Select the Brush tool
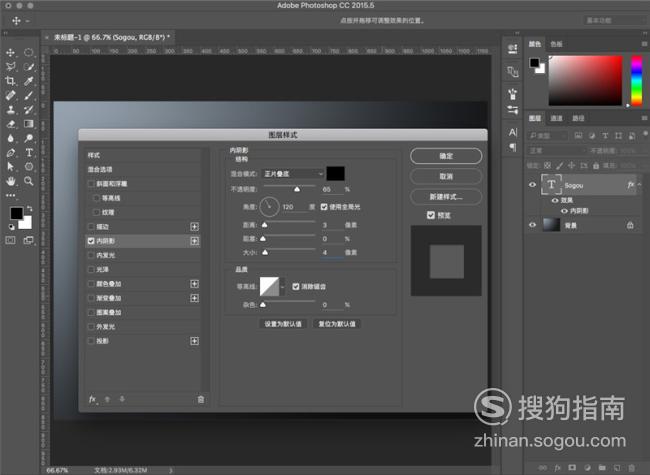Image resolution: width=650 pixels, height=475 pixels. (29, 95)
